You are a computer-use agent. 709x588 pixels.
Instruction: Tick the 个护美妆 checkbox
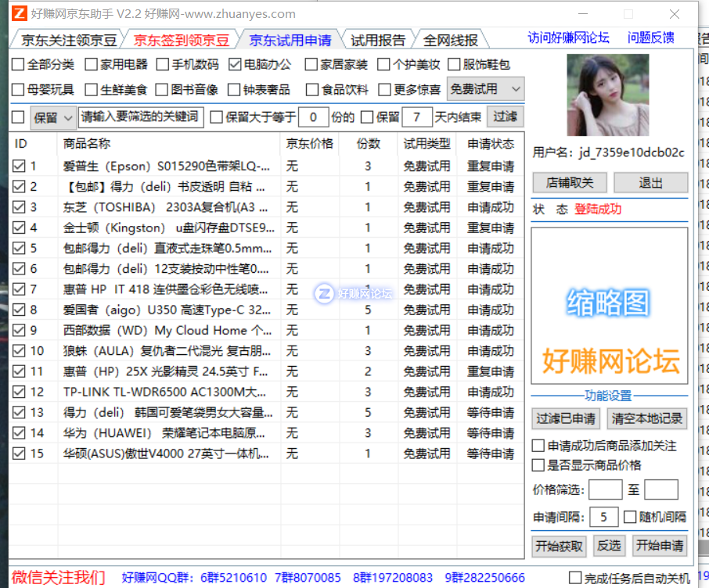coord(383,65)
